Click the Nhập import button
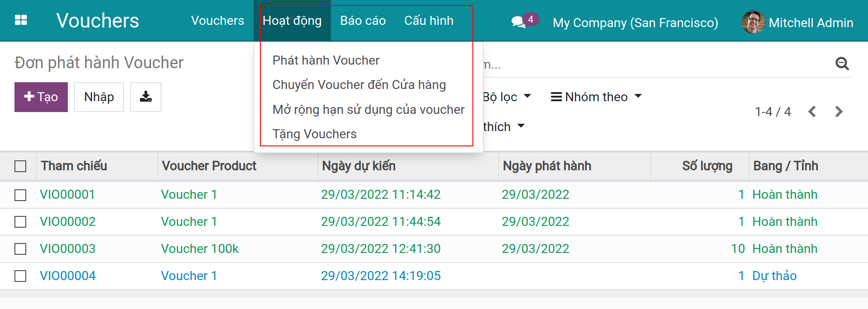868x309 pixels. (99, 97)
